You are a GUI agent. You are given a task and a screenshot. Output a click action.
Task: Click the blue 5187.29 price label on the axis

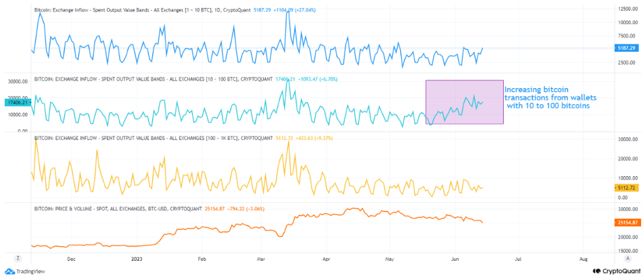(626, 48)
